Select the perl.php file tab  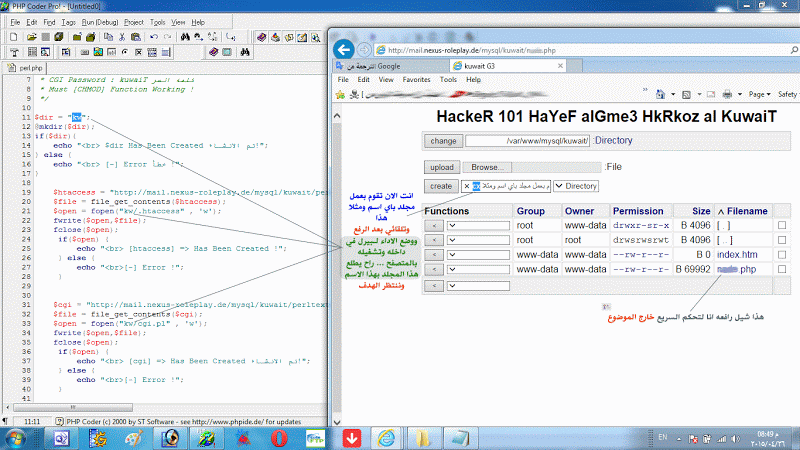(x=26, y=68)
